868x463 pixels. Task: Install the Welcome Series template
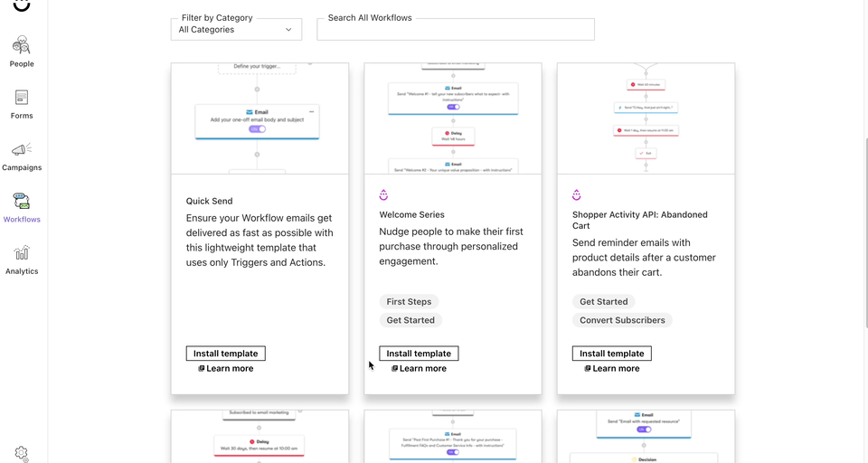(419, 354)
